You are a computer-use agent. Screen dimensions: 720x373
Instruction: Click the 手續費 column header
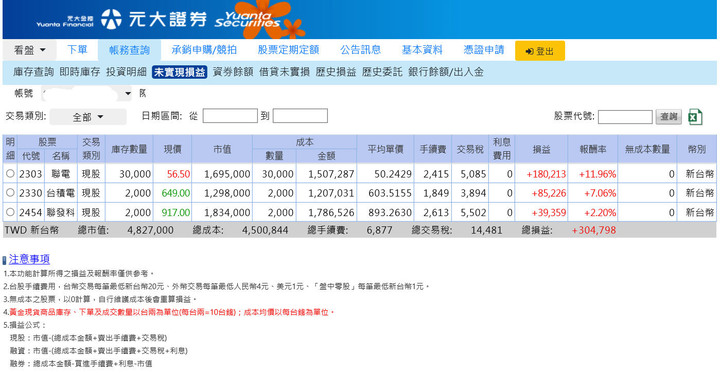(x=433, y=149)
